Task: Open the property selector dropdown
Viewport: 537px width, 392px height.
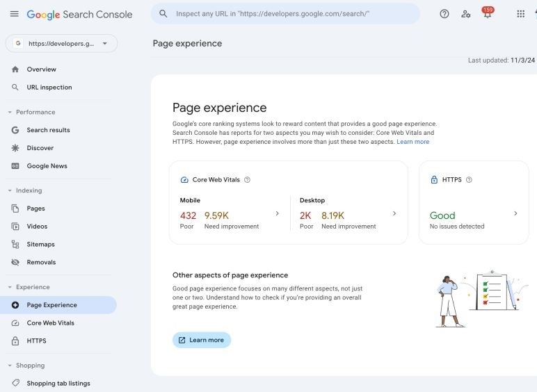Action: coord(62,44)
